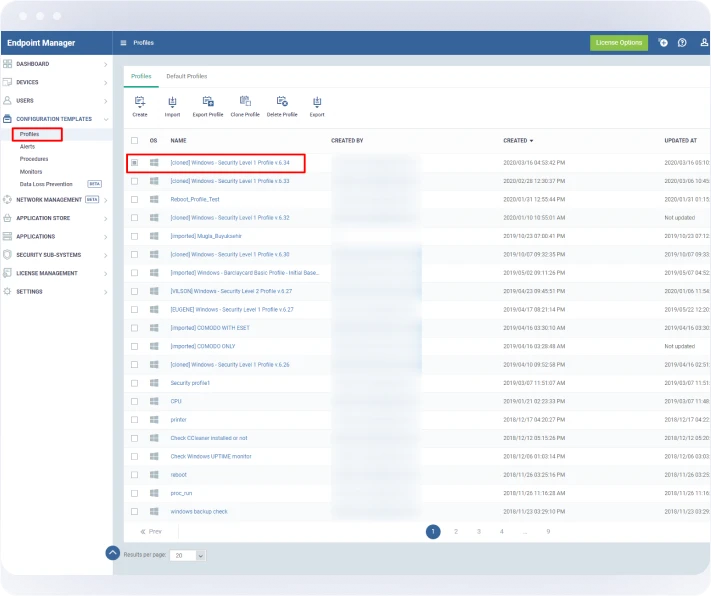Sort by the Created column header
Screen dimensions: 711x596
[517, 141]
